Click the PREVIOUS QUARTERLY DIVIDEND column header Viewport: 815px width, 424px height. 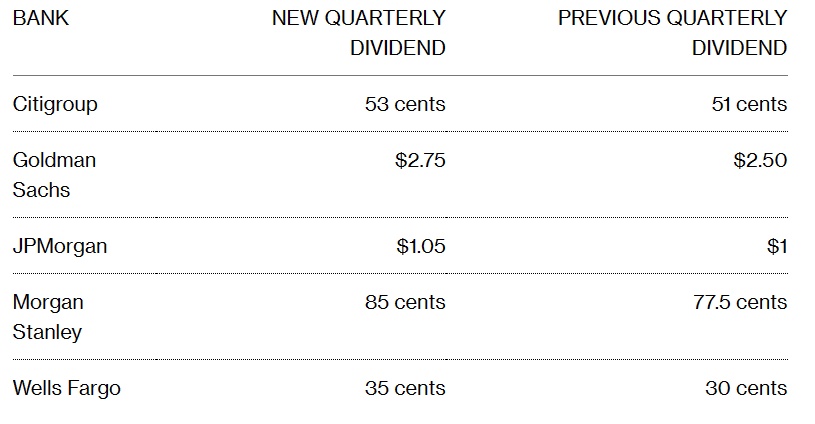(672, 33)
